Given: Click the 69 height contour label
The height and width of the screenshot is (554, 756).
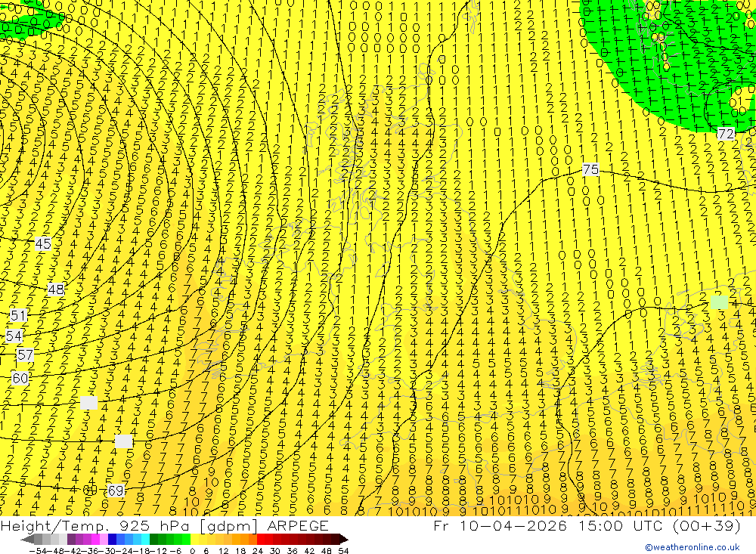Looking at the screenshot, I should [116, 491].
